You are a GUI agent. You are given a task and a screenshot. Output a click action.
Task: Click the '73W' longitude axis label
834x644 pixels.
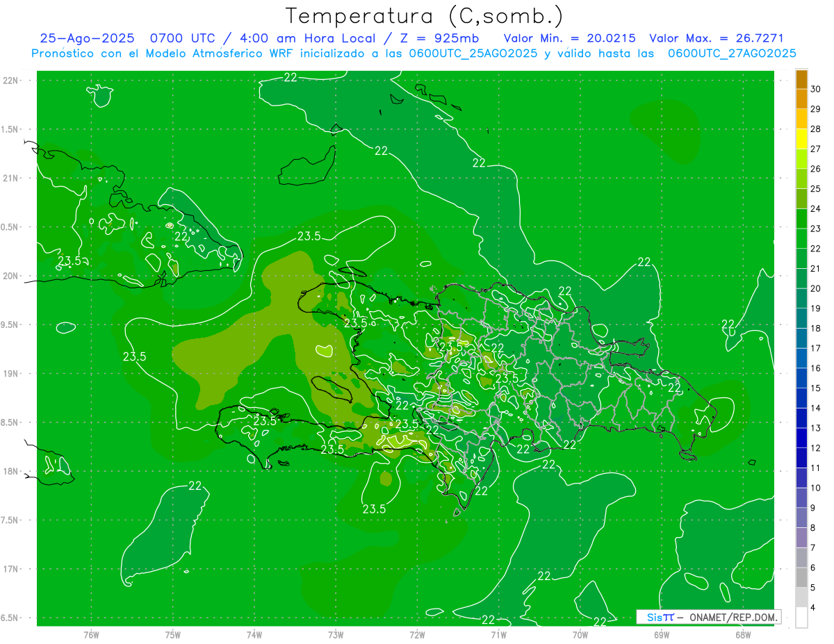point(336,634)
